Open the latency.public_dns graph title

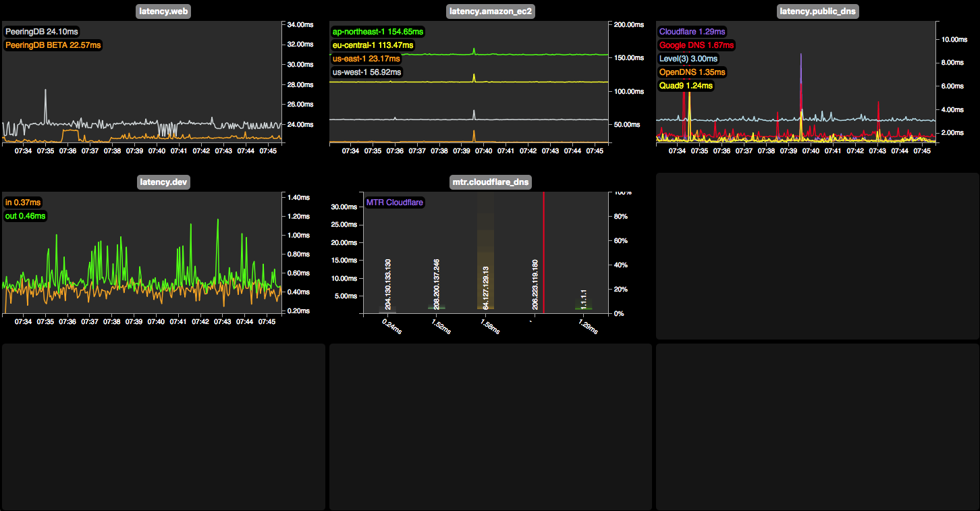pyautogui.click(x=818, y=11)
